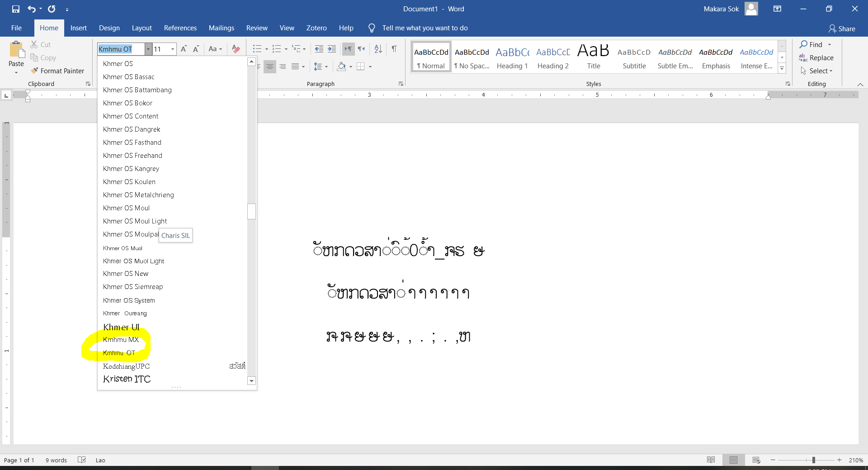Switch to Read Mode in the status bar
The width and height of the screenshot is (868, 470).
[711, 460]
